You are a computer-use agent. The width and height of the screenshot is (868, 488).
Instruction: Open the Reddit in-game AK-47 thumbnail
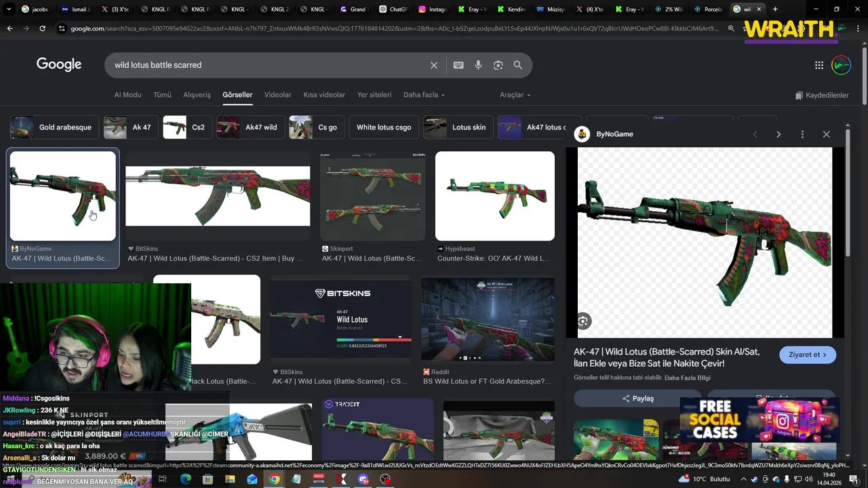(x=488, y=319)
